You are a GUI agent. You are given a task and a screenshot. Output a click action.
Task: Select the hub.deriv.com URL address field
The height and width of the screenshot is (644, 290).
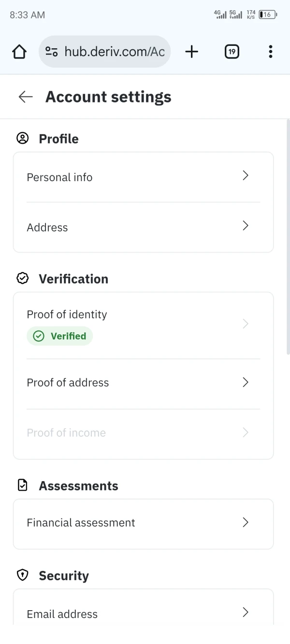tap(114, 52)
